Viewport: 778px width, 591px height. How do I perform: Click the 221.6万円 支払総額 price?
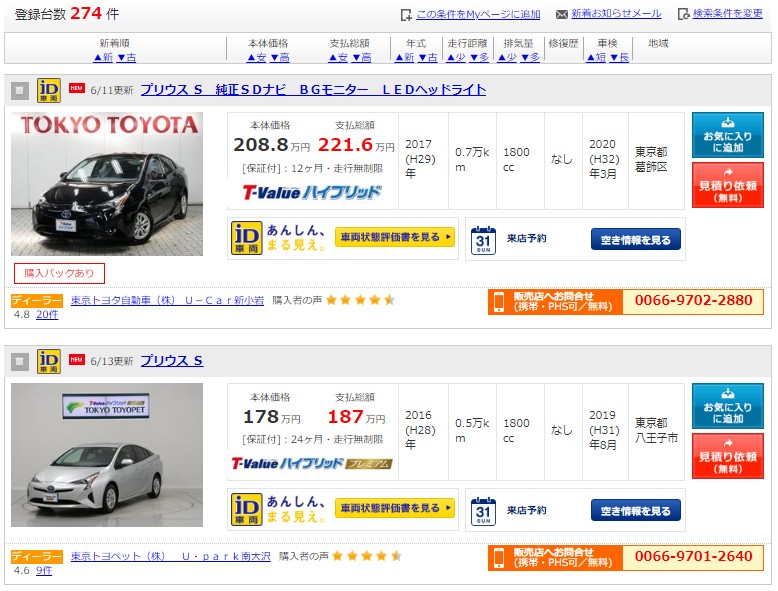356,145
